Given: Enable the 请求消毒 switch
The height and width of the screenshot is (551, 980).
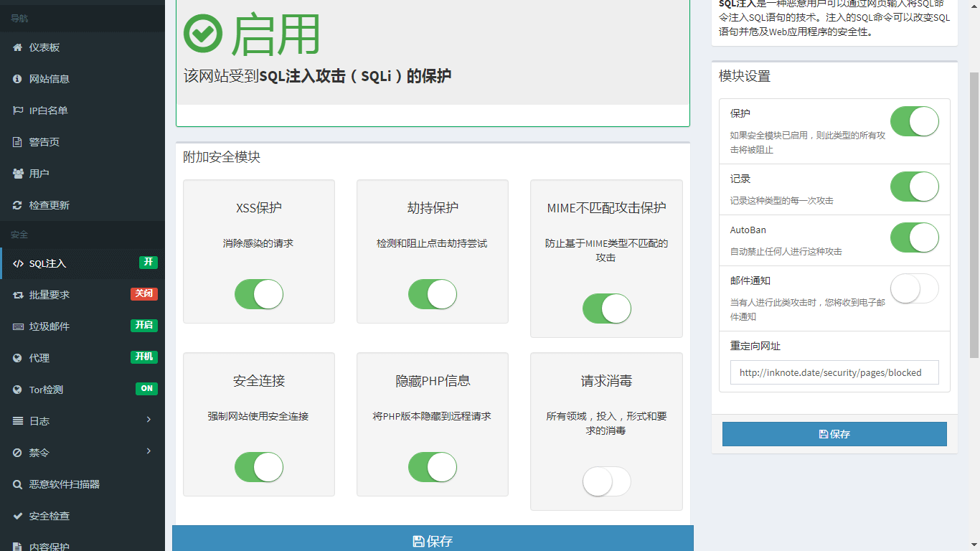Looking at the screenshot, I should coord(607,481).
